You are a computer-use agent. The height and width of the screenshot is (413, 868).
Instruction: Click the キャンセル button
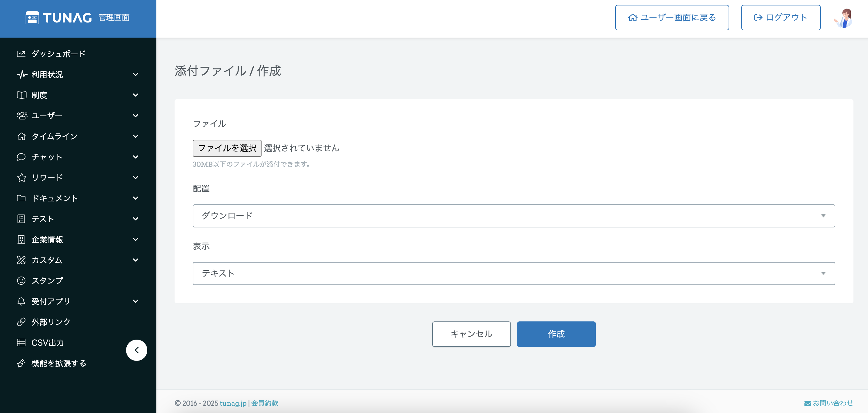click(471, 334)
